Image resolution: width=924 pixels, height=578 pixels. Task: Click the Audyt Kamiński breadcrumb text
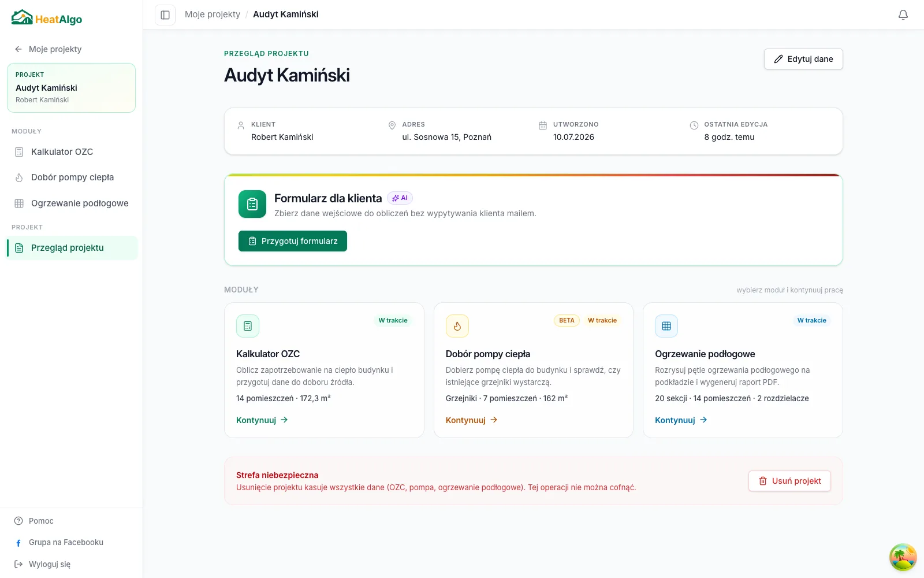pos(286,14)
